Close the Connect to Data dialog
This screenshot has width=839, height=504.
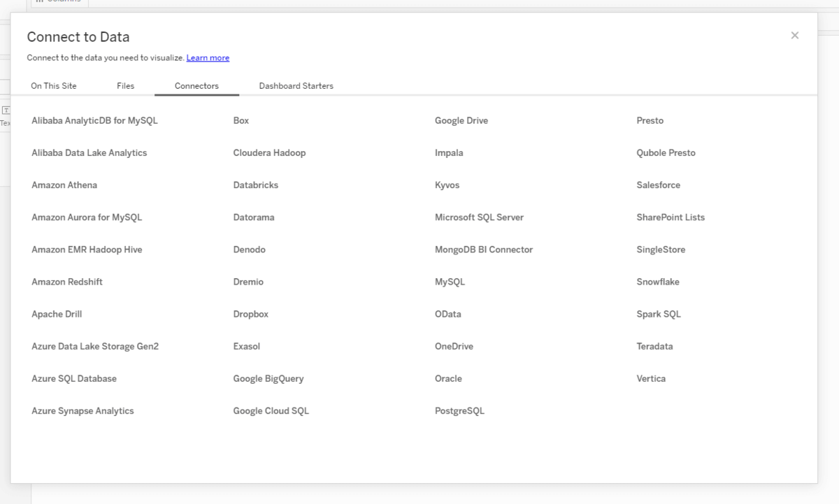click(x=794, y=36)
